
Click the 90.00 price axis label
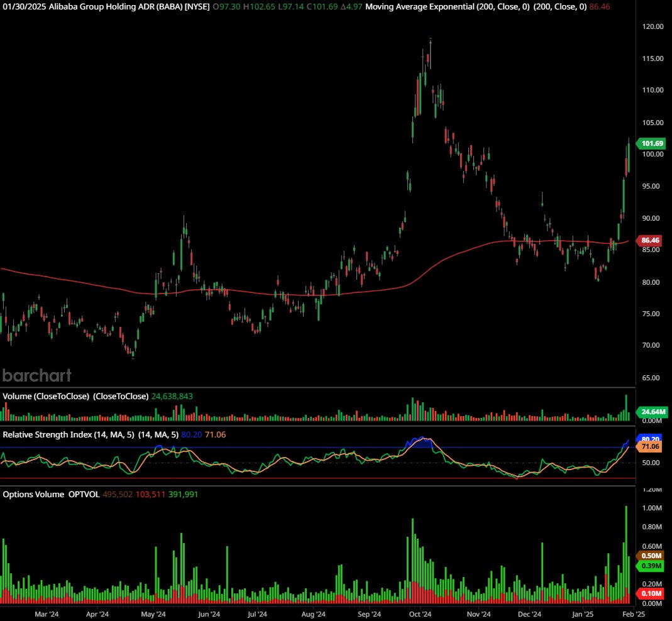(651, 218)
